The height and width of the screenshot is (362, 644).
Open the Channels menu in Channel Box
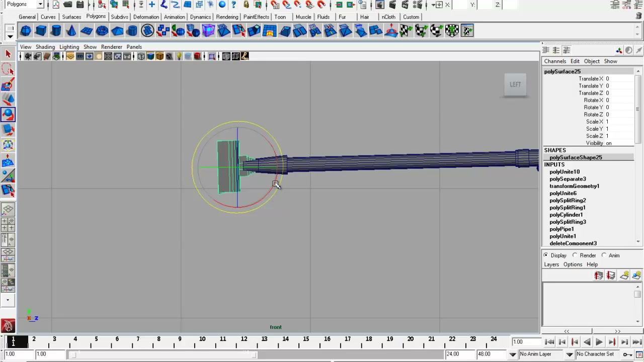[555, 61]
